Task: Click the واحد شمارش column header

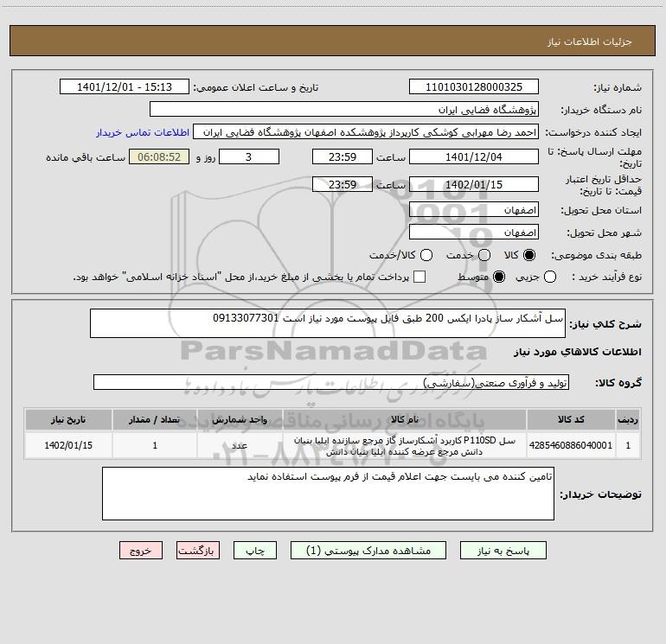Action: (x=240, y=420)
